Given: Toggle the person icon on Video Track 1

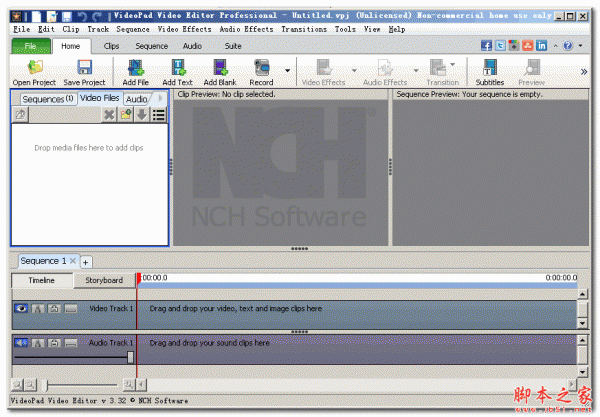Looking at the screenshot, I should 38,308.
